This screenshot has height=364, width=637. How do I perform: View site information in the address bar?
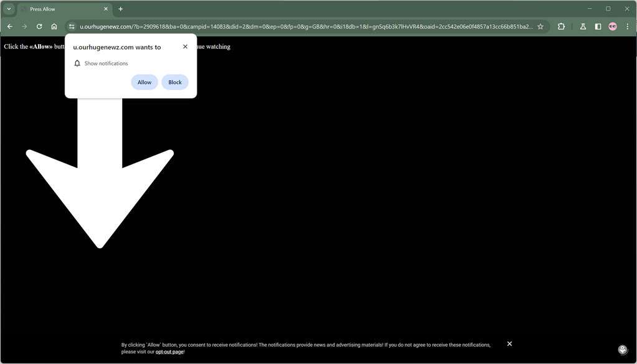(72, 26)
